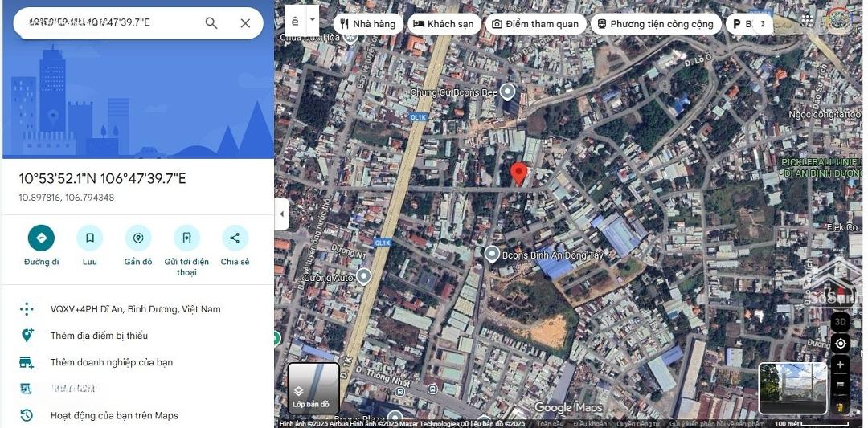Click the Chia sẻ share icon

coord(235,238)
